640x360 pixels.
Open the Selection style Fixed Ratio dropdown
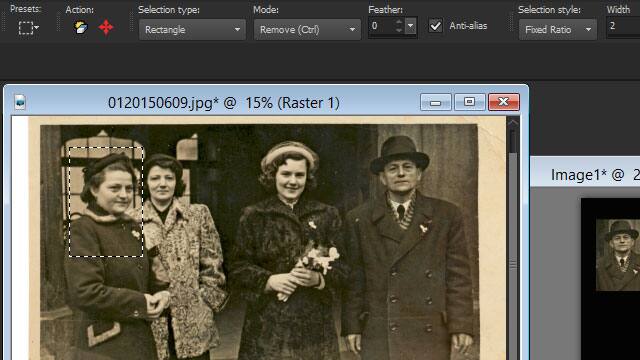point(558,30)
